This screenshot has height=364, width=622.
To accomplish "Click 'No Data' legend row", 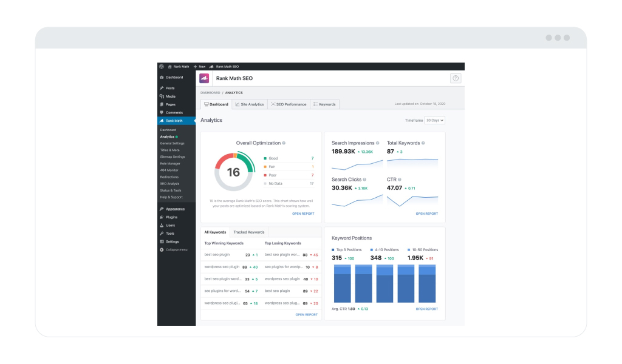I will click(289, 183).
